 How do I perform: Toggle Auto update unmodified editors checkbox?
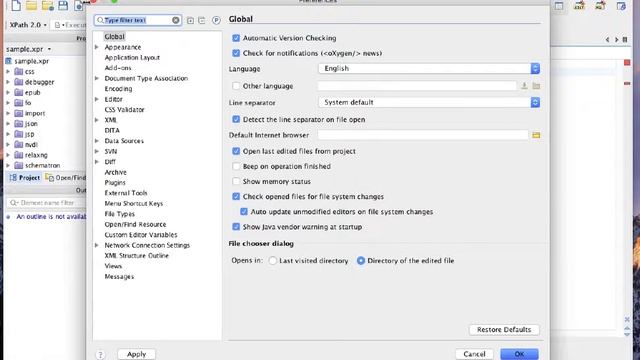tap(244, 211)
